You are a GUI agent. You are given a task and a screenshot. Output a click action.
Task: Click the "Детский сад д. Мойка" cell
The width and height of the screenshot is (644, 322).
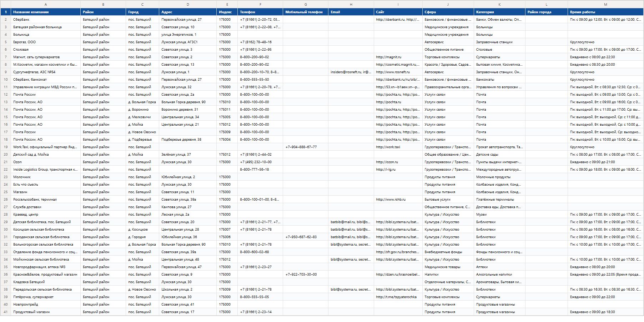pyautogui.click(x=46, y=155)
